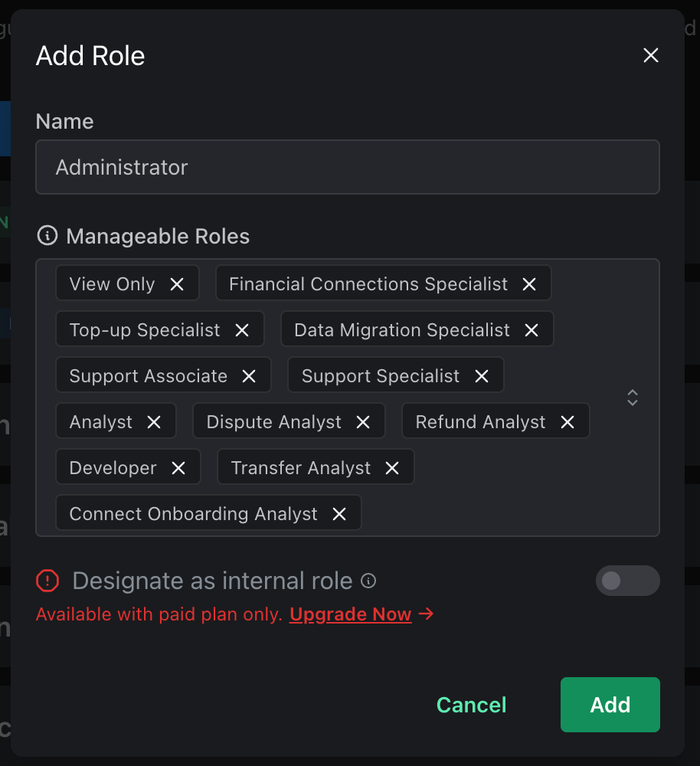Open the Manageable Roles selector chevron

[633, 398]
